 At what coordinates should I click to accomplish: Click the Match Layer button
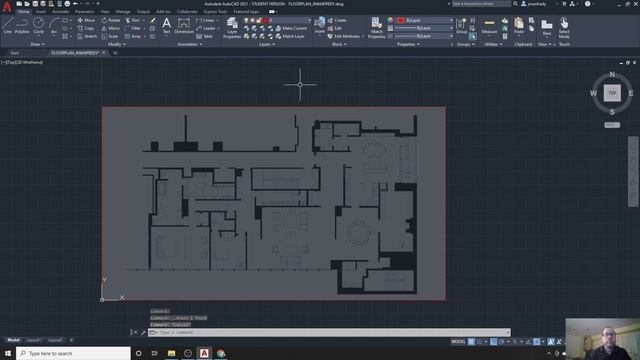point(290,36)
